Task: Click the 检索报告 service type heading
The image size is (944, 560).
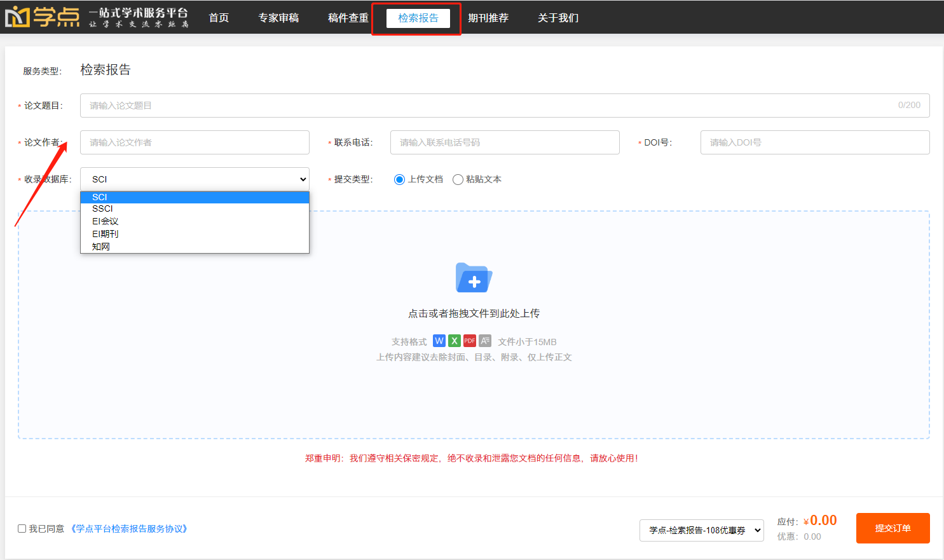Action: pos(106,70)
